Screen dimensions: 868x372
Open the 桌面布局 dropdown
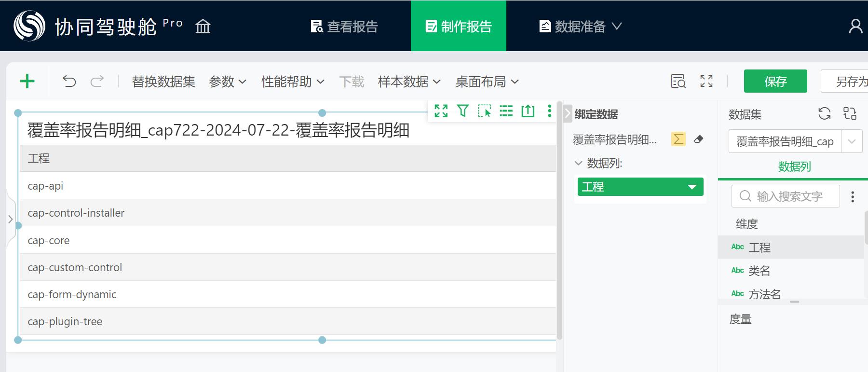(x=487, y=82)
